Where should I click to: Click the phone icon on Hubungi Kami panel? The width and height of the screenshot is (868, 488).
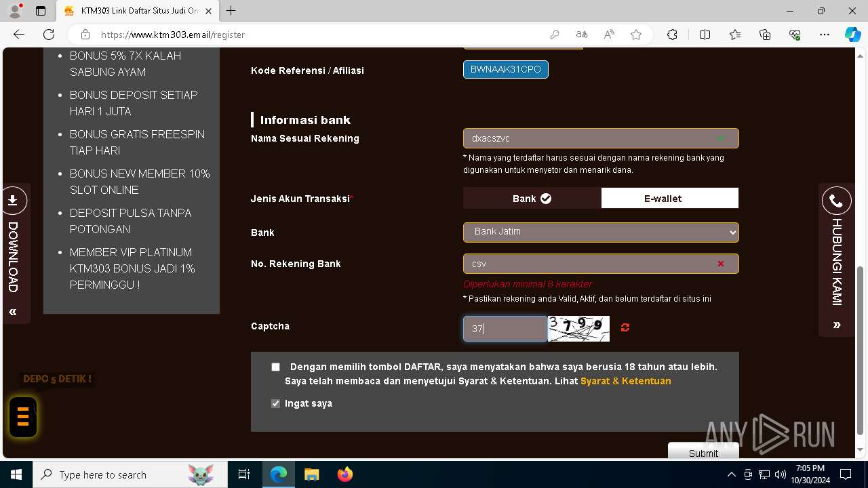click(x=836, y=201)
